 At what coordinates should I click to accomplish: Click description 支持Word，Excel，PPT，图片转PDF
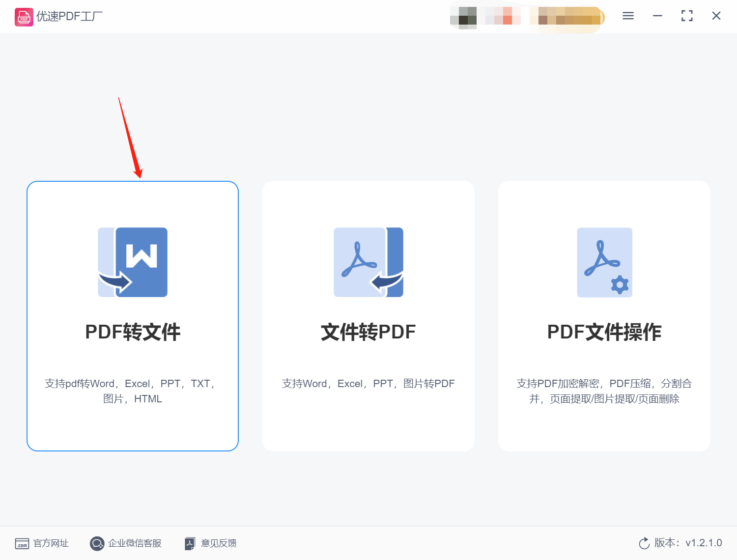pos(368,384)
